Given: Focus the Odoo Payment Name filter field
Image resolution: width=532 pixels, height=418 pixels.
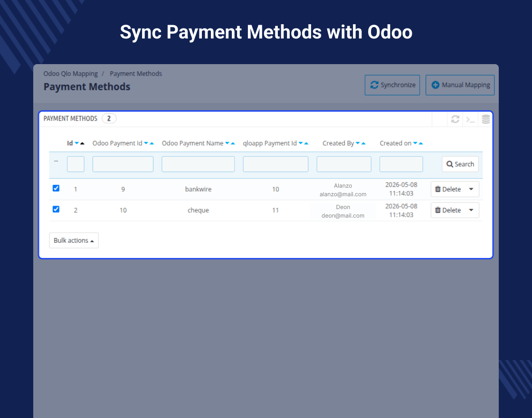Looking at the screenshot, I should click(198, 164).
